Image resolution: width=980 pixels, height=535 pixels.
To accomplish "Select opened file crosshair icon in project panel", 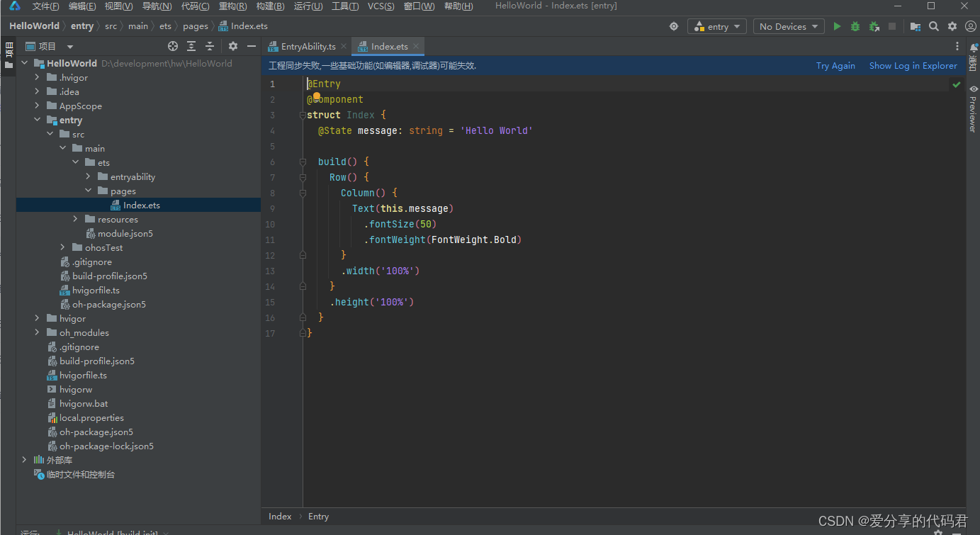I will tap(173, 46).
